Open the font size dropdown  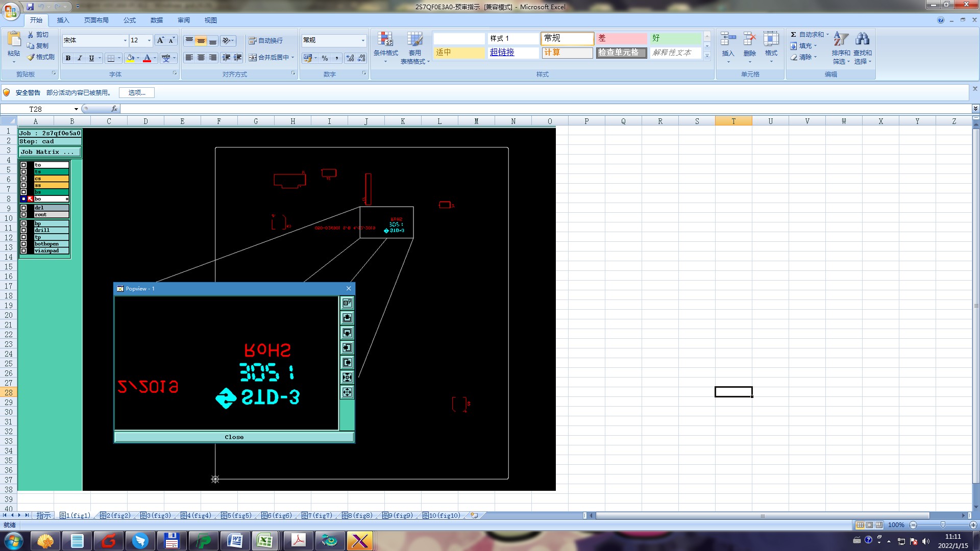pos(149,40)
